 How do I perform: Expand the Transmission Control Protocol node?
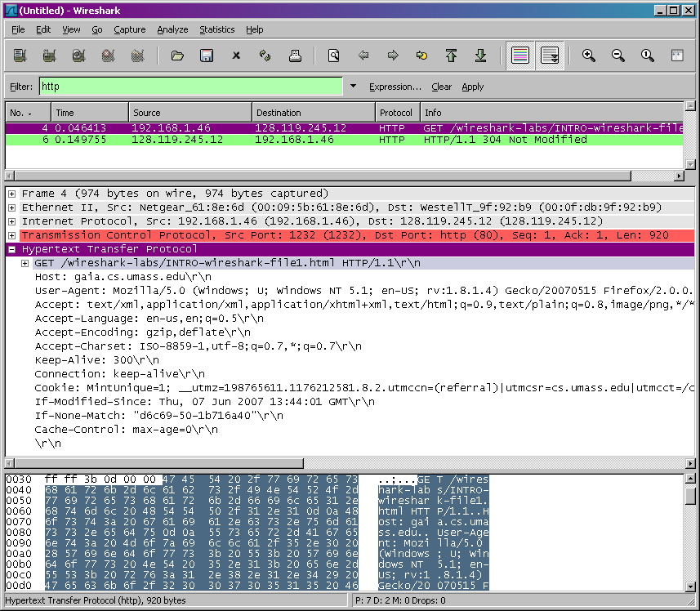tap(12, 235)
